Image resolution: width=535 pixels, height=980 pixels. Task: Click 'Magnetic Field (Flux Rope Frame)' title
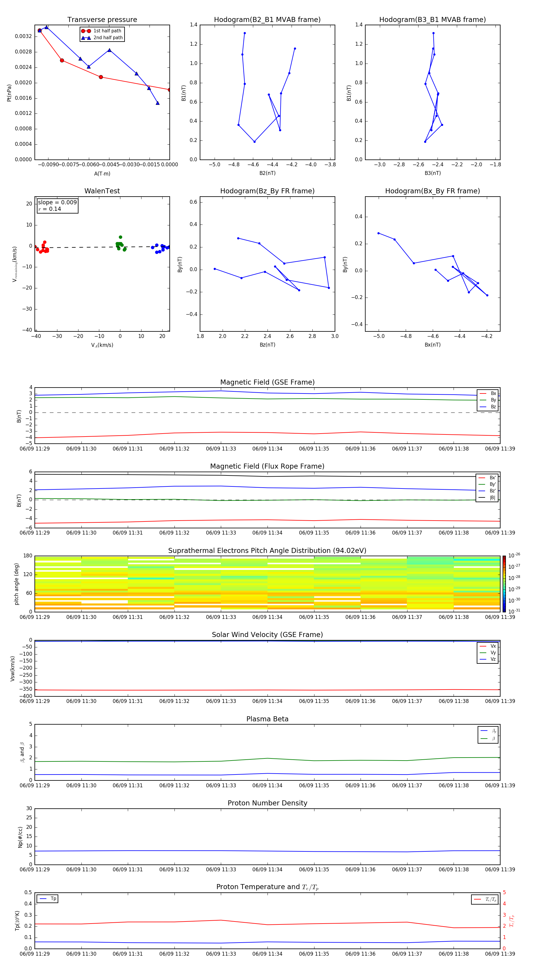pyautogui.click(x=267, y=467)
